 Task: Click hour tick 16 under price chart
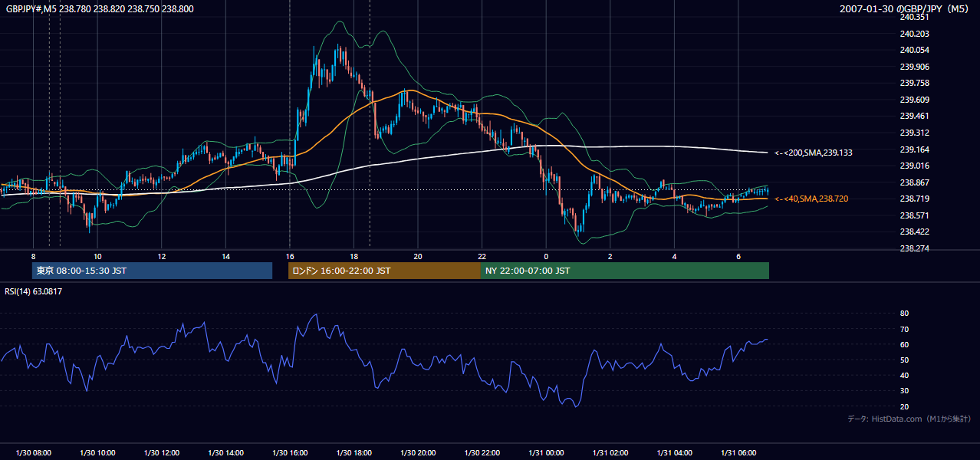click(x=290, y=256)
